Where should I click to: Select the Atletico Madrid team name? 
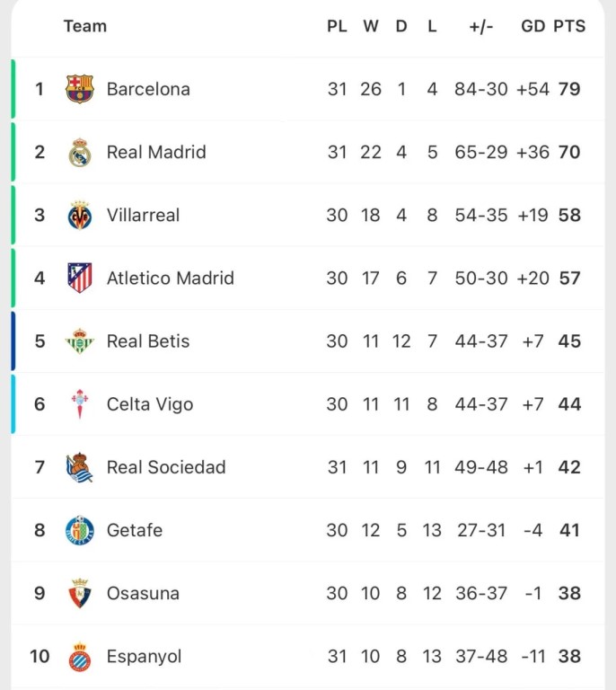[x=170, y=278]
